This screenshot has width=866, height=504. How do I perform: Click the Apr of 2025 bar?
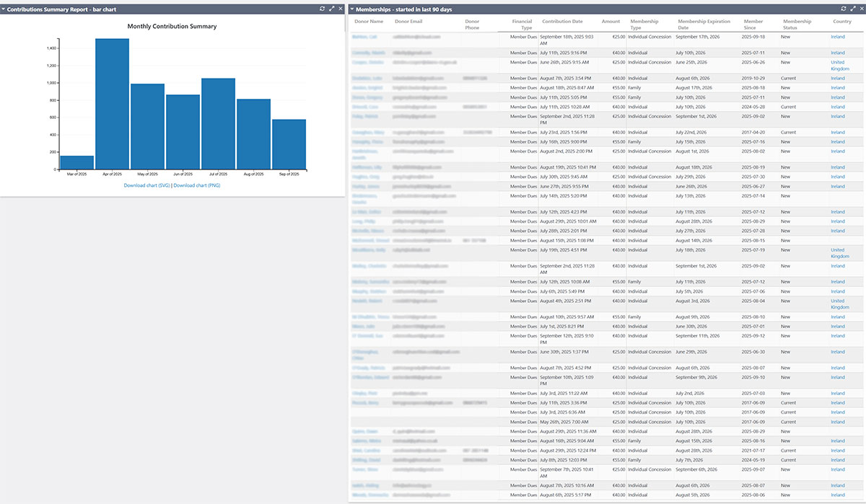[x=112, y=104]
